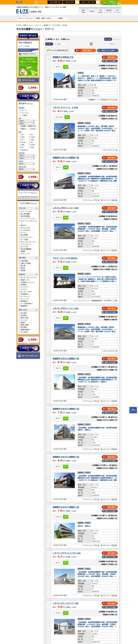This screenshot has height=644, width=138.
Task: Go to page 2 of results
Action: 94,44
